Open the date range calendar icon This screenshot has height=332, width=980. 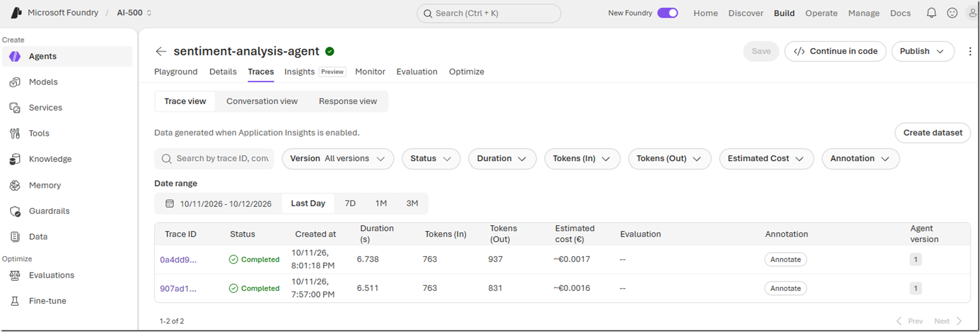click(169, 203)
